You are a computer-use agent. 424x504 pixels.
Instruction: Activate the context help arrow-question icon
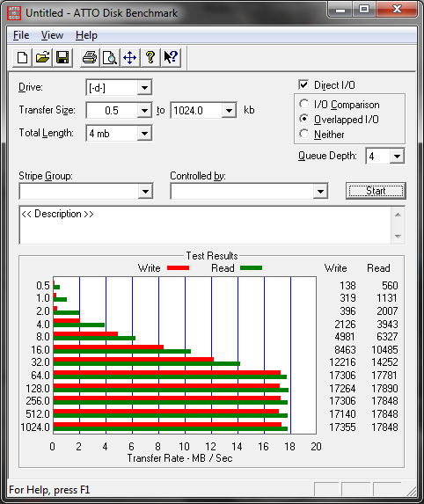tap(171, 58)
